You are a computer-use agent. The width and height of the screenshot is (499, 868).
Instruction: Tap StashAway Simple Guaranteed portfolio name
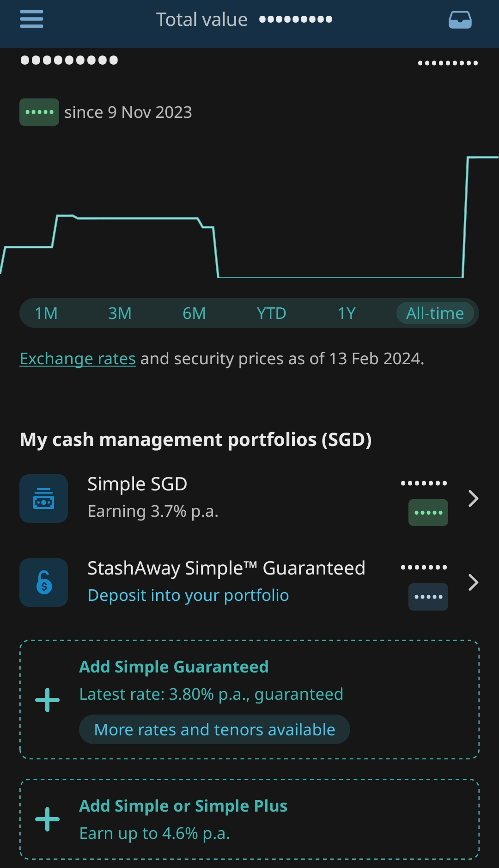tap(226, 568)
